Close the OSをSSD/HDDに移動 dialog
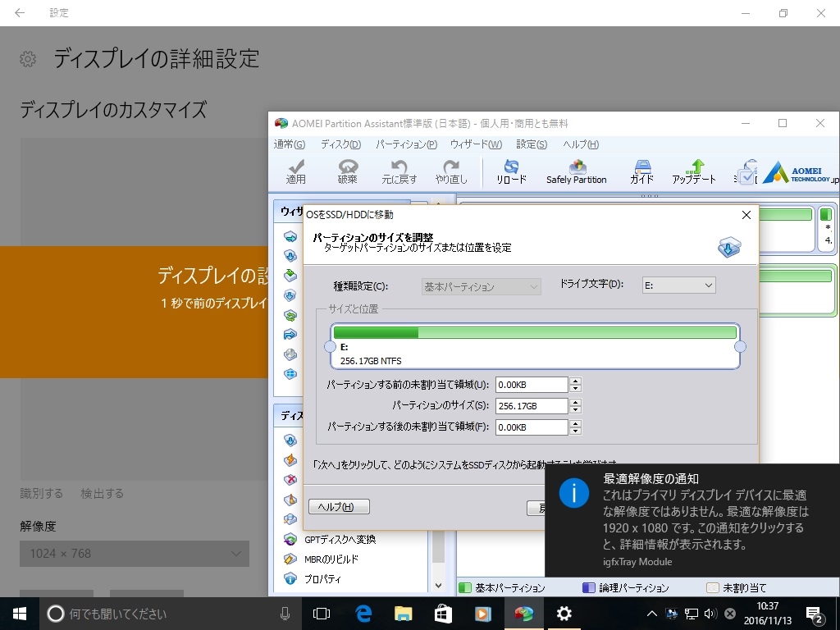This screenshot has width=840, height=630. (x=746, y=215)
